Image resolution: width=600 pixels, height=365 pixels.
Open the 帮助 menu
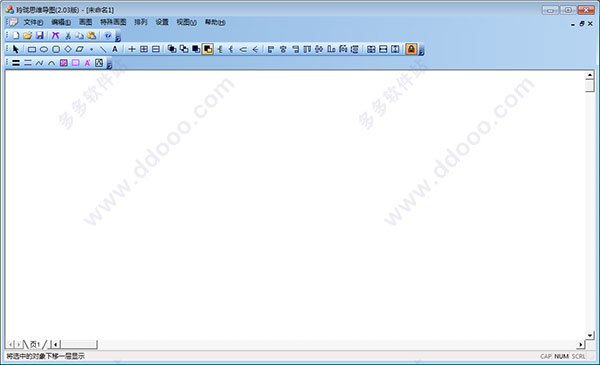point(215,22)
